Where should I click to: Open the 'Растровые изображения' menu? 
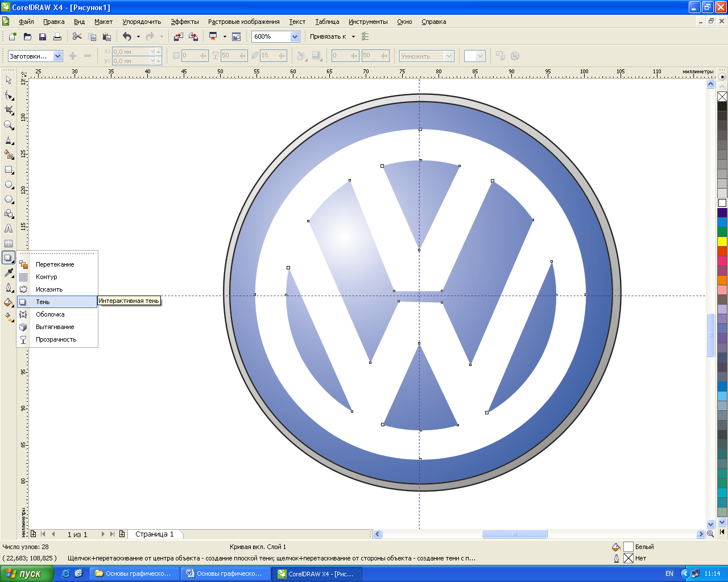pos(244,22)
